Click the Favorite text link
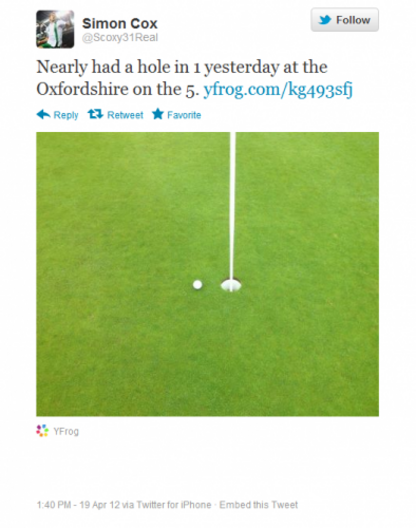 pyautogui.click(x=184, y=115)
